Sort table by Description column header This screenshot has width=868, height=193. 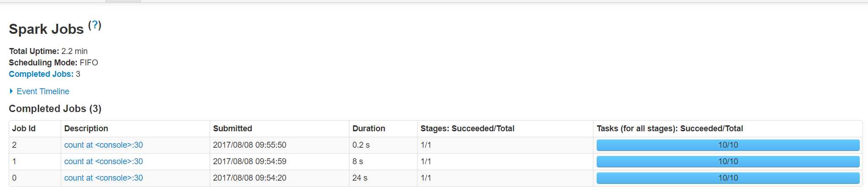point(86,129)
